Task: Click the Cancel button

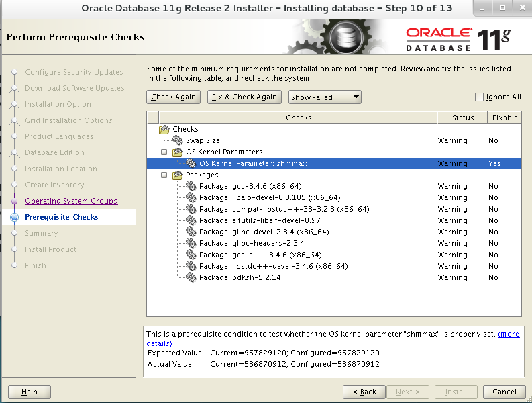Action: point(504,392)
